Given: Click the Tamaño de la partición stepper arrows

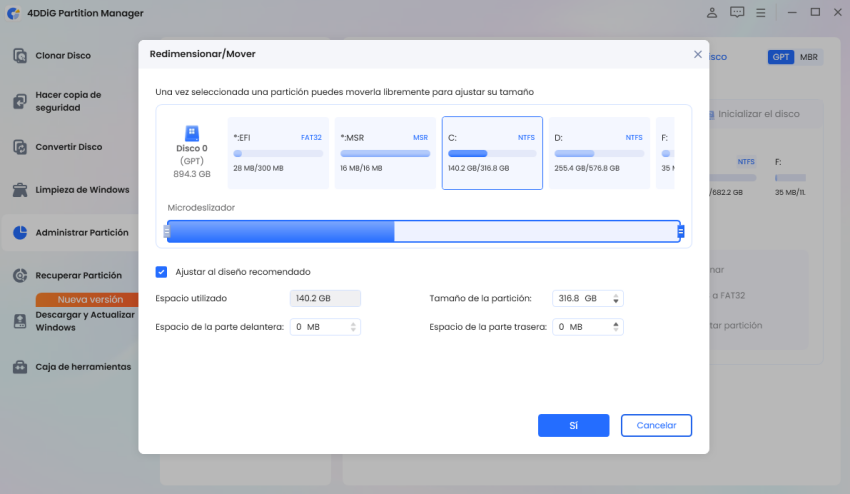Looking at the screenshot, I should (616, 298).
